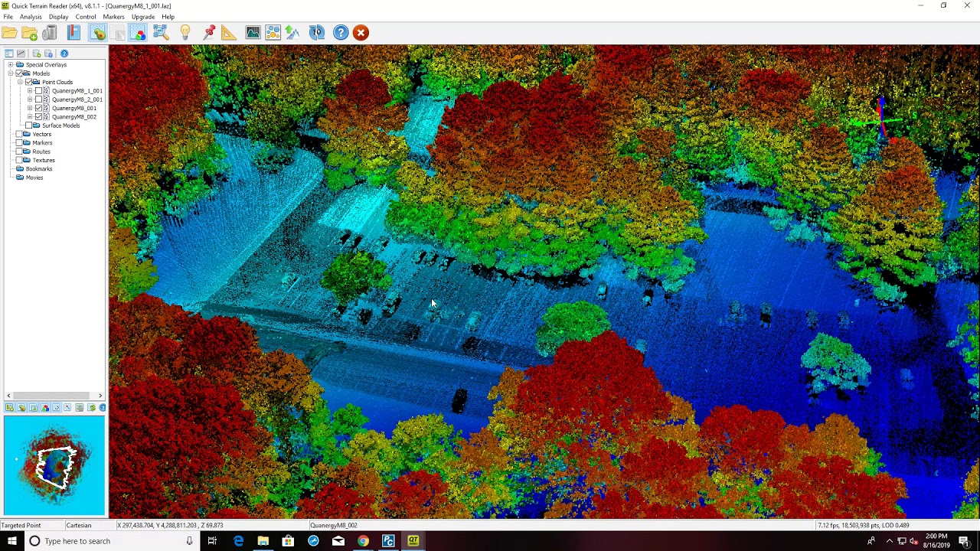
Task: Click the Open folder toolbar icon
Action: (9, 33)
